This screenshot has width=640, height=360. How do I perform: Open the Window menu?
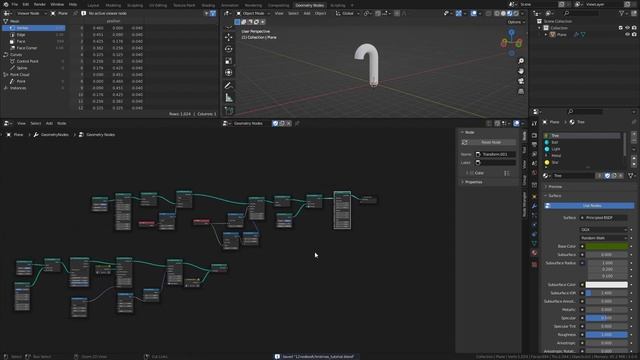click(57, 4)
